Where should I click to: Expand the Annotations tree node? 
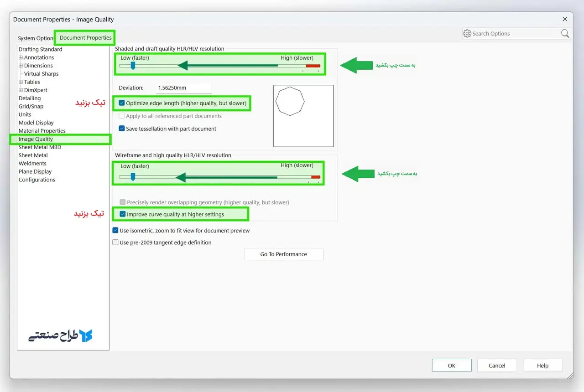21,57
